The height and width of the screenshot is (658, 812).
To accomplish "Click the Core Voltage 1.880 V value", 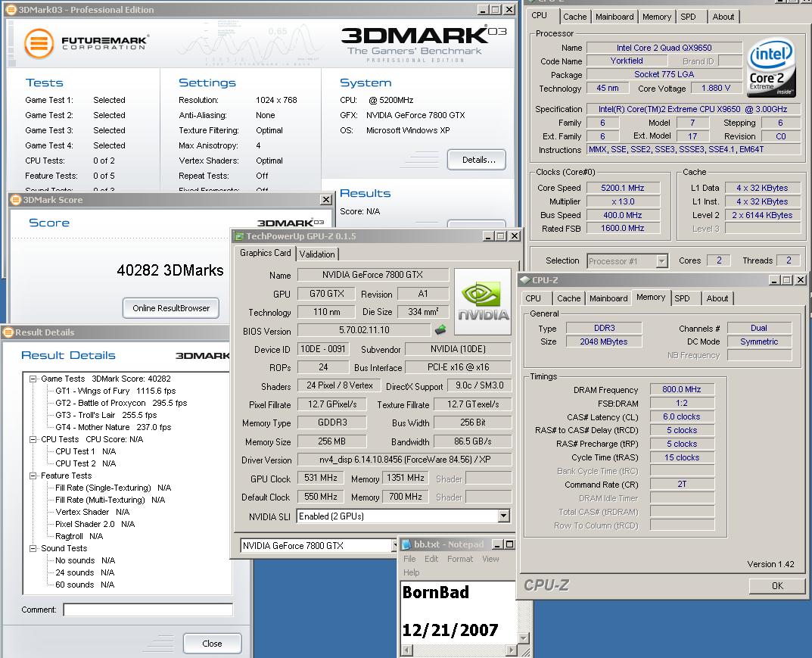I will [x=716, y=88].
